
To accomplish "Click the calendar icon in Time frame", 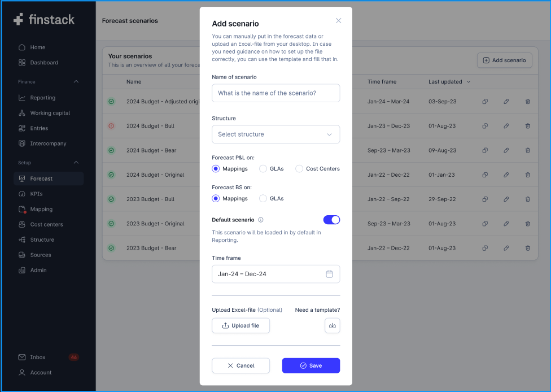I will [329, 274].
